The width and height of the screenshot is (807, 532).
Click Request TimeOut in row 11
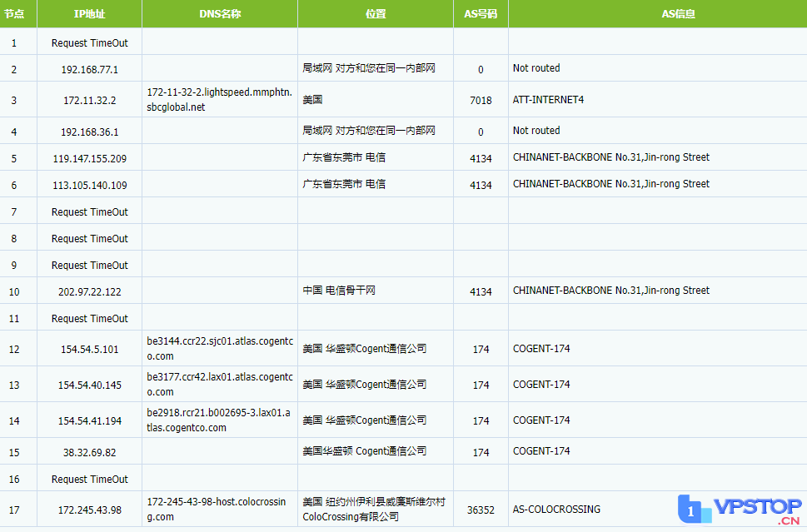tap(90, 319)
